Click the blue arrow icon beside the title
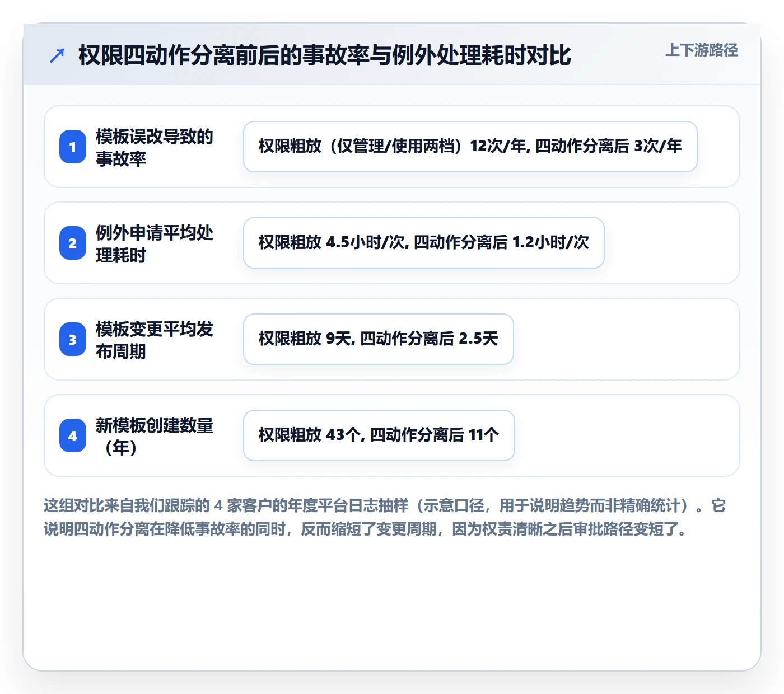Viewport: 784px width, 694px height. 57,55
